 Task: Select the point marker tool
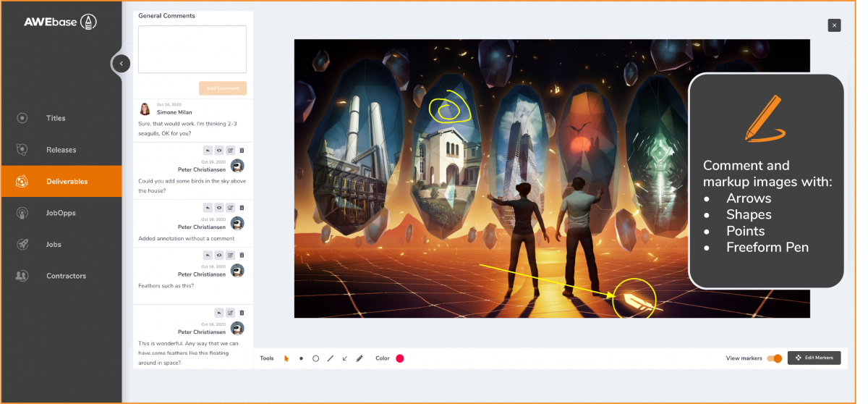(x=301, y=358)
